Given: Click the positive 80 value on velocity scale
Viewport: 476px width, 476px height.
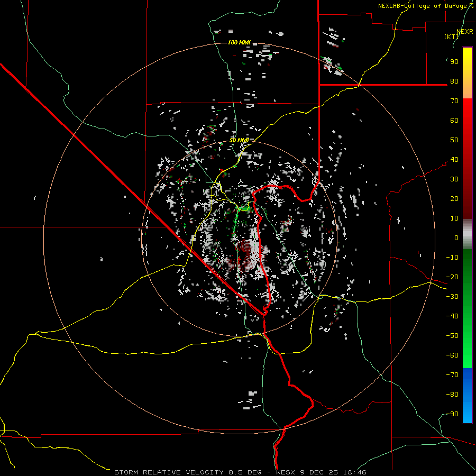Looking at the screenshot, I should (x=454, y=81).
